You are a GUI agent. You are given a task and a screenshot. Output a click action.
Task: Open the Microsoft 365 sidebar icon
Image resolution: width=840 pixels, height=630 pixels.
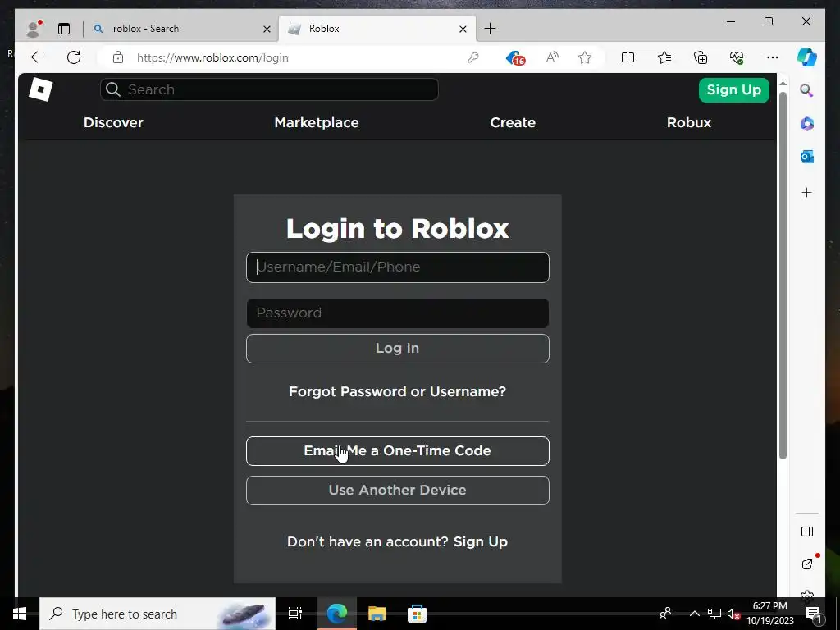pos(807,124)
